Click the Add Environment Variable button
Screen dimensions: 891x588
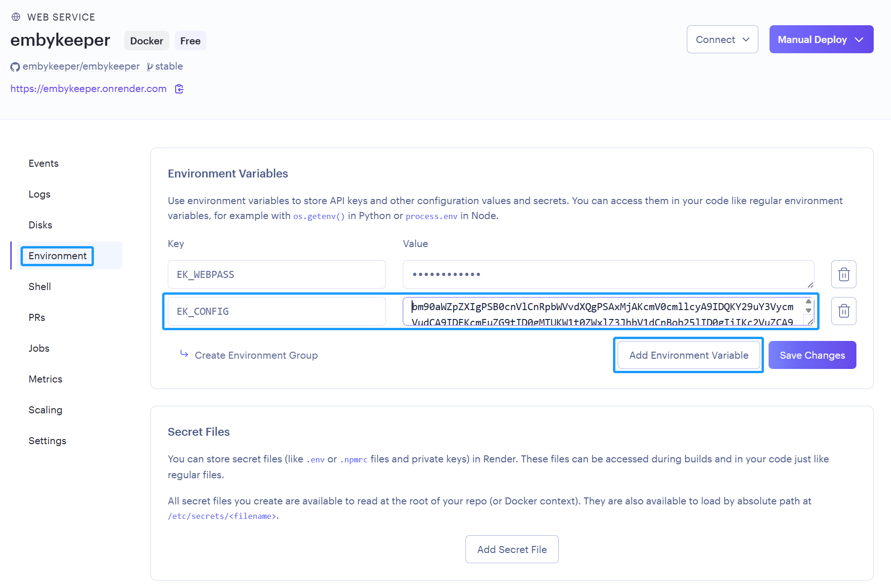(x=689, y=355)
